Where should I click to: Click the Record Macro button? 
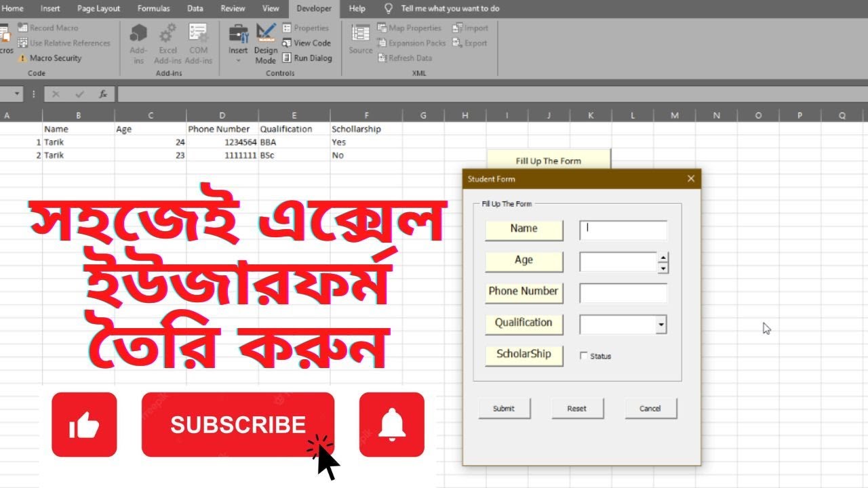pos(48,28)
